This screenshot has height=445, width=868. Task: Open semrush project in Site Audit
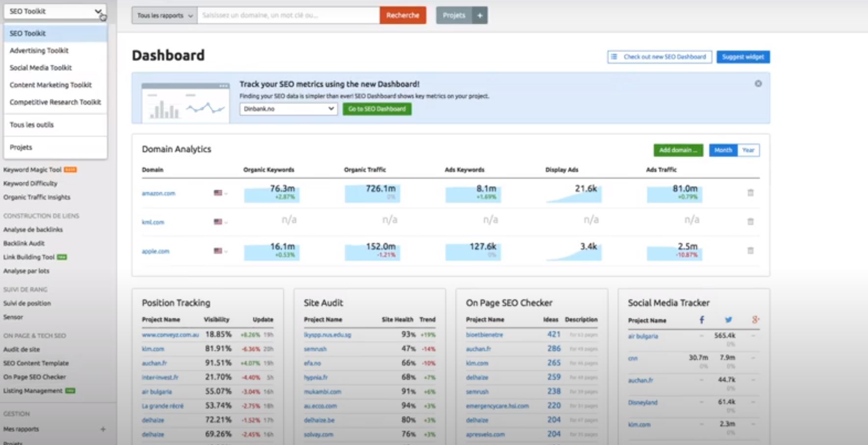(x=315, y=349)
